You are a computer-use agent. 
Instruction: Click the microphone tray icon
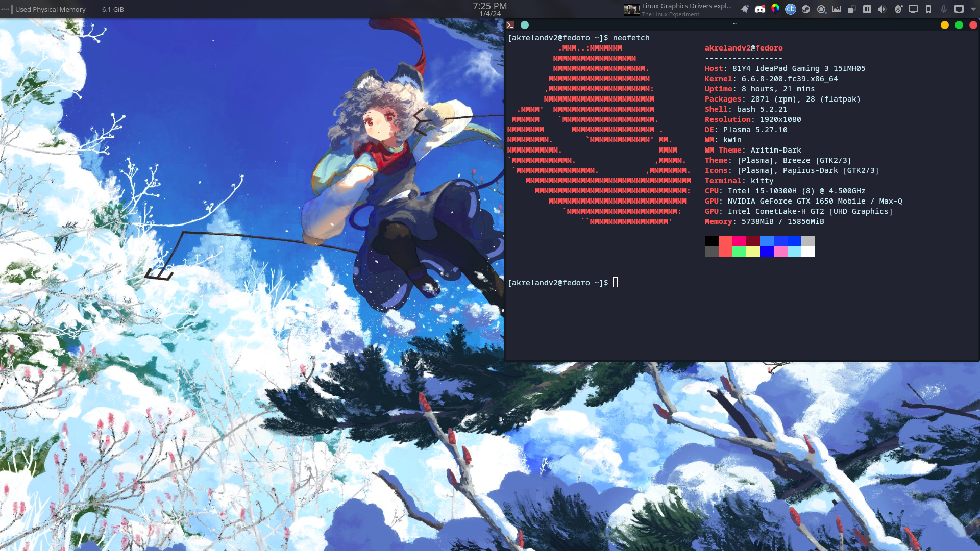[944, 9]
